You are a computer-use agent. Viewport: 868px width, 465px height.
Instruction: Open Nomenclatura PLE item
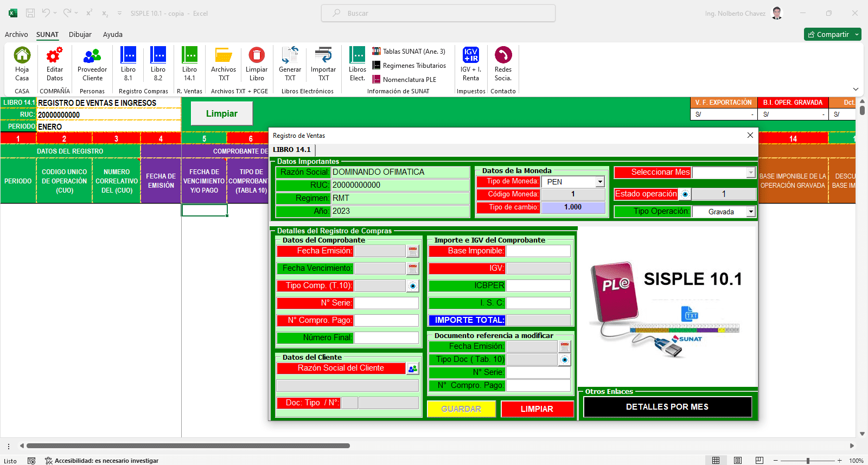(x=404, y=80)
